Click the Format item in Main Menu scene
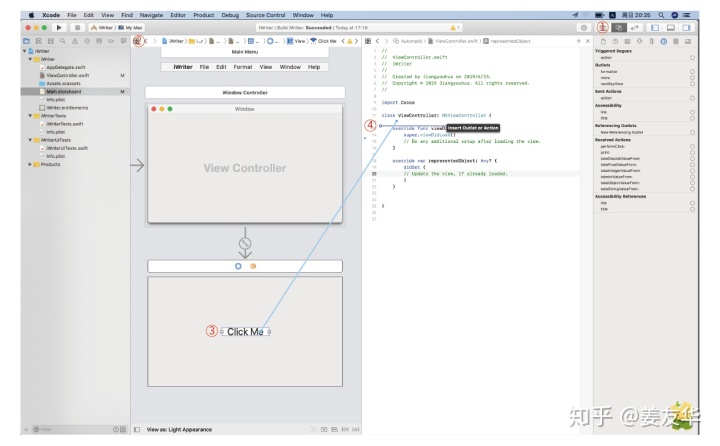Viewport: 720px width, 446px height. click(242, 67)
